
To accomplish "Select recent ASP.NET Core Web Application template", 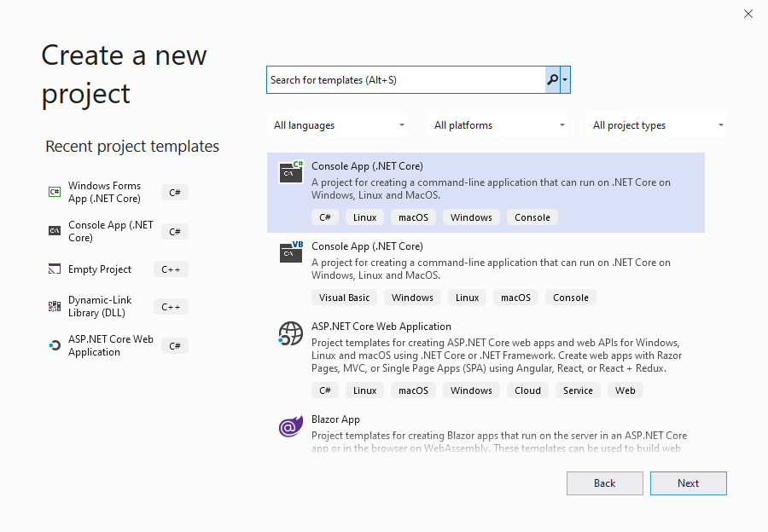I will tap(111, 345).
